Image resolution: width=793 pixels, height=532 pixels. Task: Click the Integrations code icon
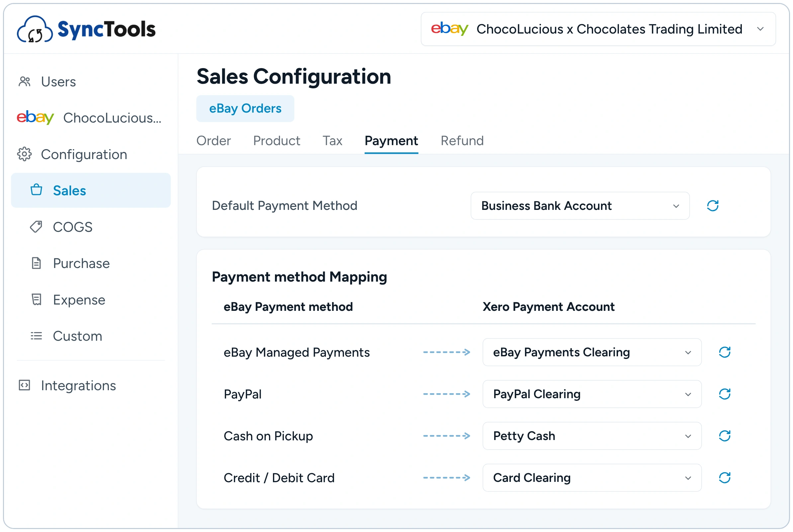pos(25,386)
